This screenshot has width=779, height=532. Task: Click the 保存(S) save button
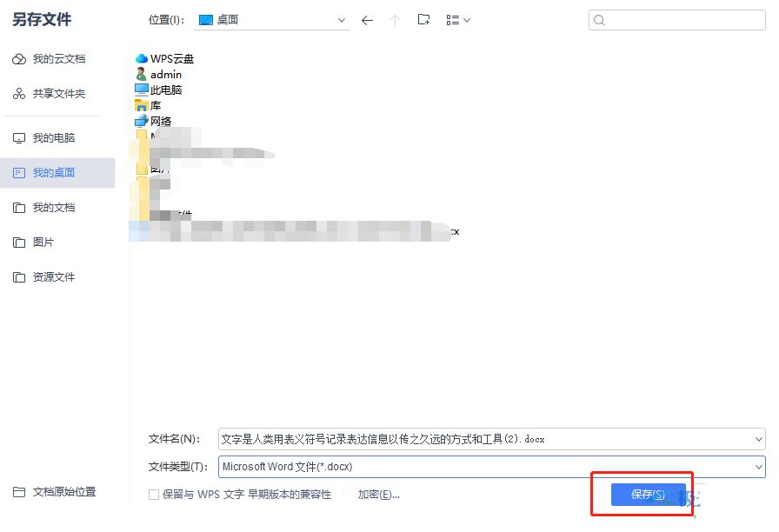click(648, 495)
